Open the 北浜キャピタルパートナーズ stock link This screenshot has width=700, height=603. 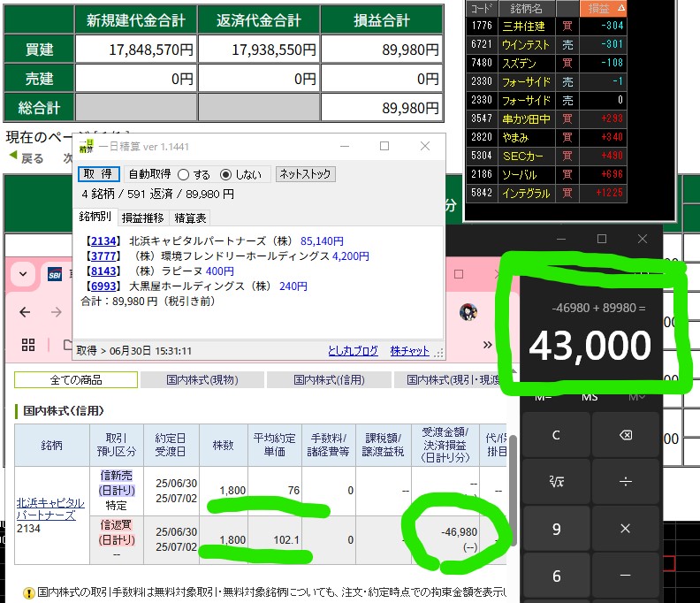pos(50,508)
